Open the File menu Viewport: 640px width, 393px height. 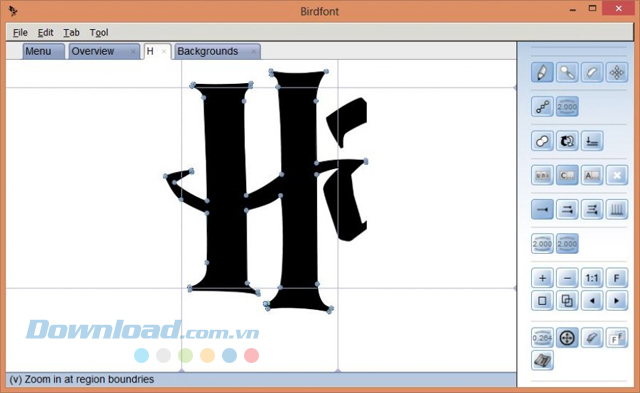[20, 32]
